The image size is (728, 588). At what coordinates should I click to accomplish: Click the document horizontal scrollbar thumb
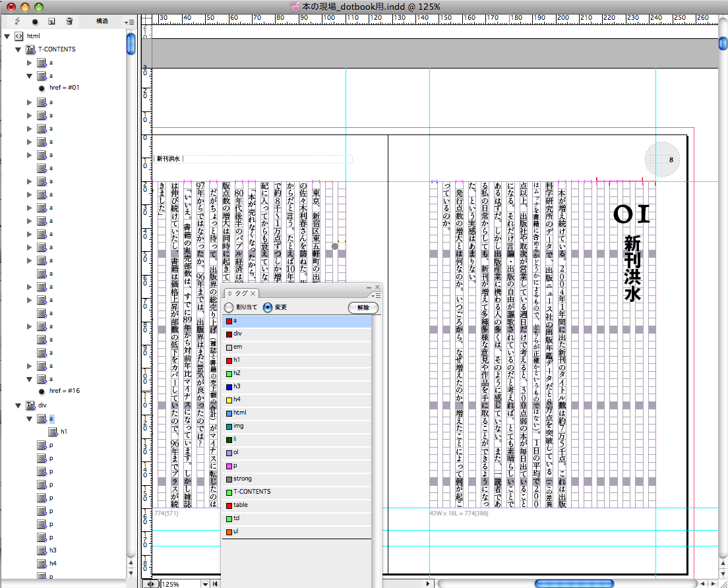(574, 583)
